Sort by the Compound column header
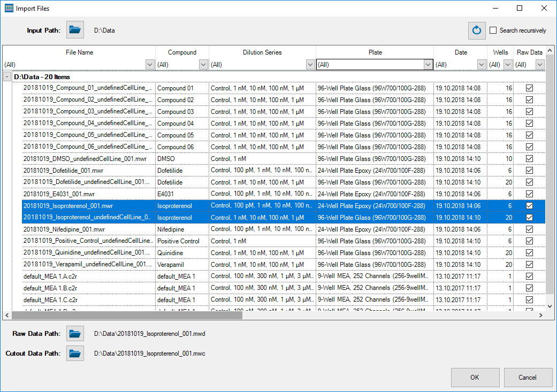The height and width of the screenshot is (392, 557). coord(182,52)
